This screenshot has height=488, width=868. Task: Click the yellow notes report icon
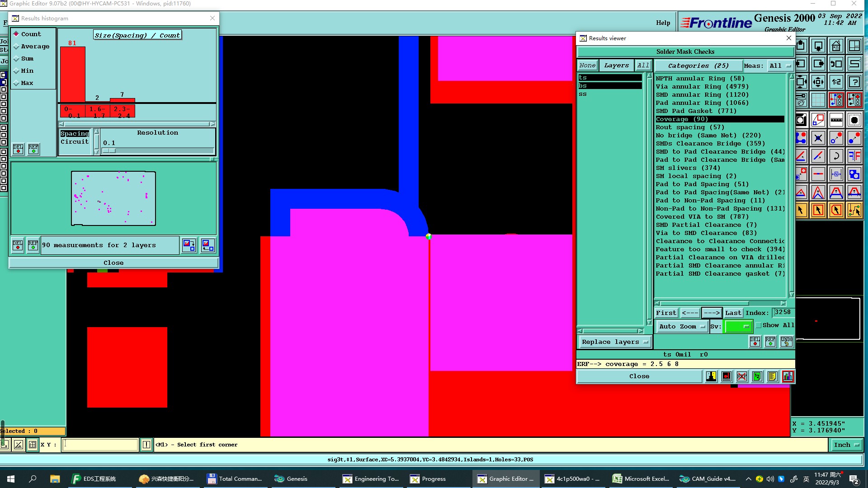pyautogui.click(x=772, y=376)
